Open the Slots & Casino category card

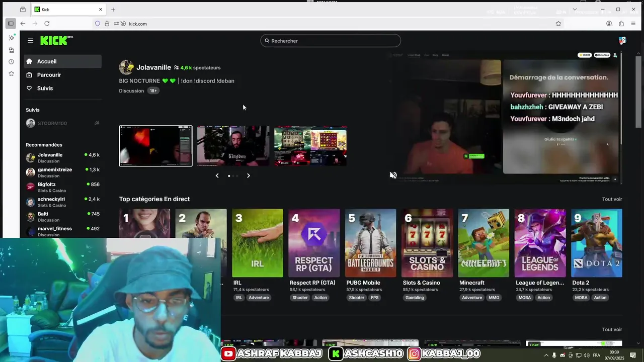click(427, 243)
